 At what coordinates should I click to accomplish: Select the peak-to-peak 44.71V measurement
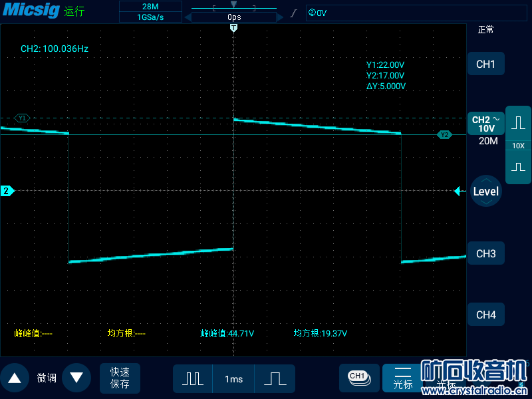tap(227, 334)
